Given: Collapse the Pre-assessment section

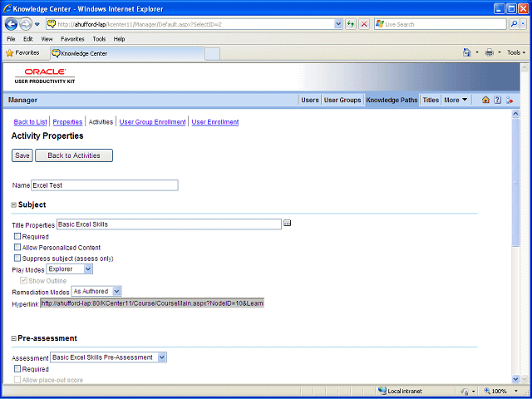Looking at the screenshot, I should click(x=14, y=338).
